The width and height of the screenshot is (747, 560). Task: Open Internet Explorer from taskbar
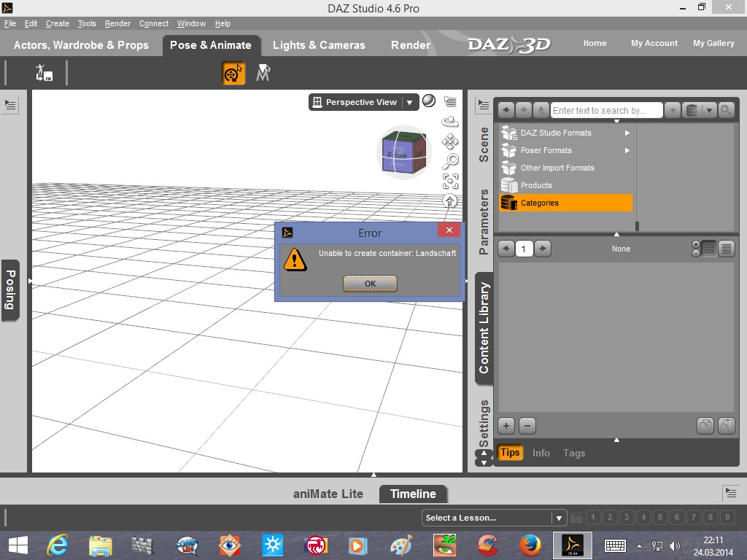[x=57, y=545]
